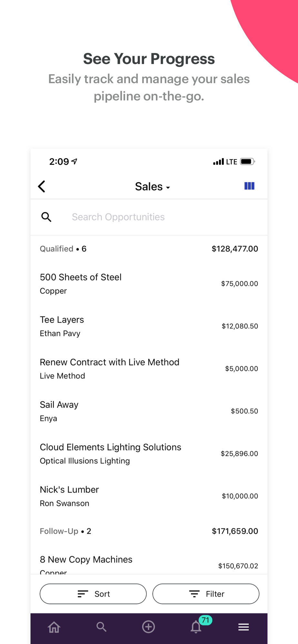This screenshot has width=298, height=644.
Task: Expand the Sales pipeline dropdown
Action: 152,187
